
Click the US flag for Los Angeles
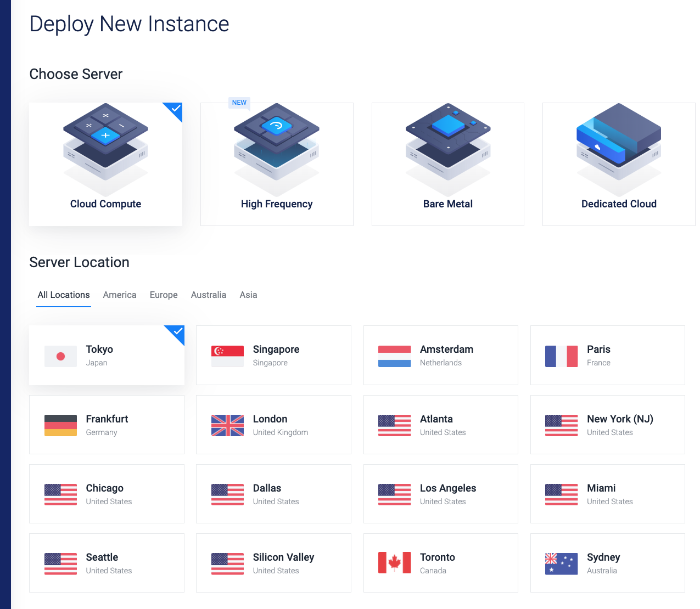(394, 495)
